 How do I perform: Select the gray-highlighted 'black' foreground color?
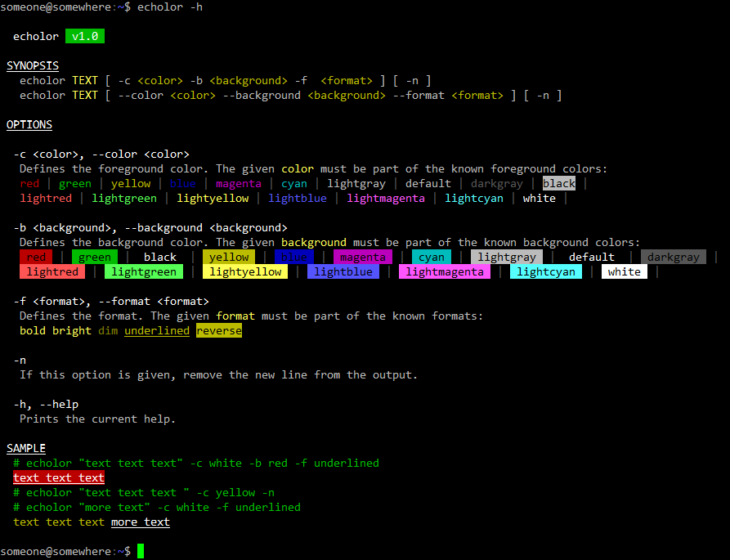tap(559, 183)
